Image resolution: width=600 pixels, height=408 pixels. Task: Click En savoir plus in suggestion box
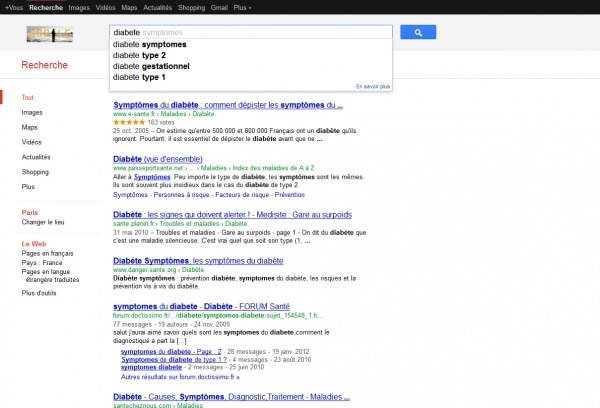click(373, 86)
